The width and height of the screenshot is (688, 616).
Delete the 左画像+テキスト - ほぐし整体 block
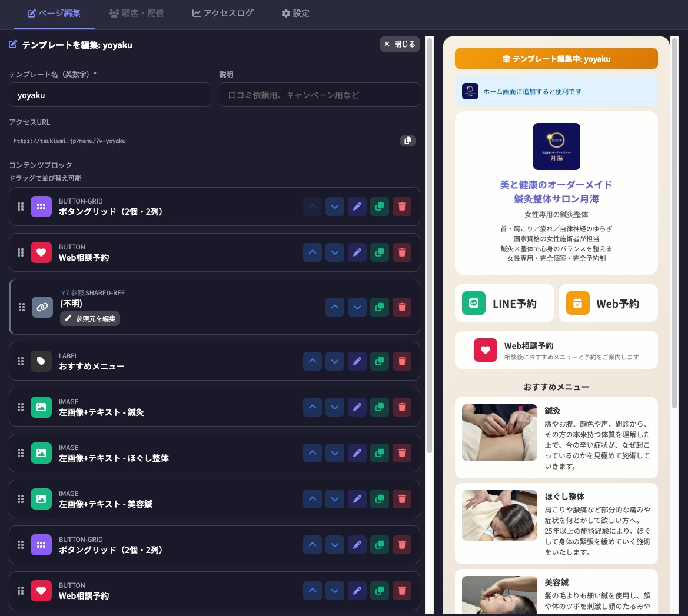tap(402, 453)
